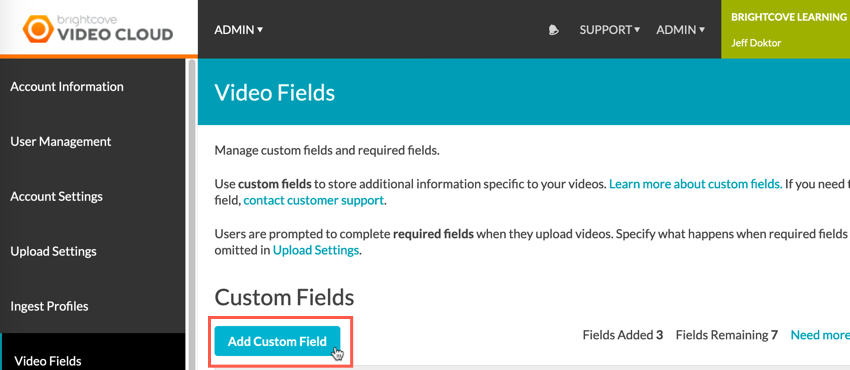Open the ADMIN module dropdown beside logo
Image resolution: width=850 pixels, height=370 pixels.
(239, 30)
